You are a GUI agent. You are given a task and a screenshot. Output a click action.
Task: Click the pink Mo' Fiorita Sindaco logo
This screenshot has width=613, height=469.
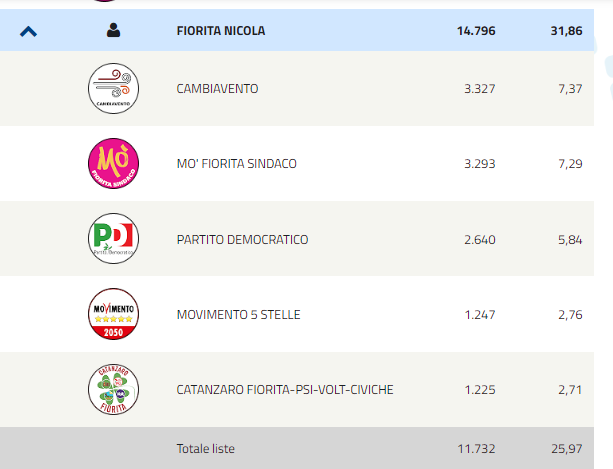pyautogui.click(x=113, y=163)
